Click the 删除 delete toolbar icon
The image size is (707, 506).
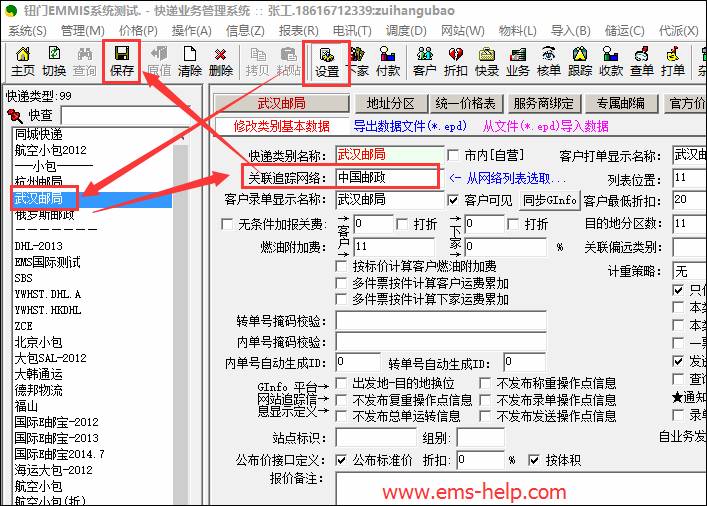click(220, 62)
